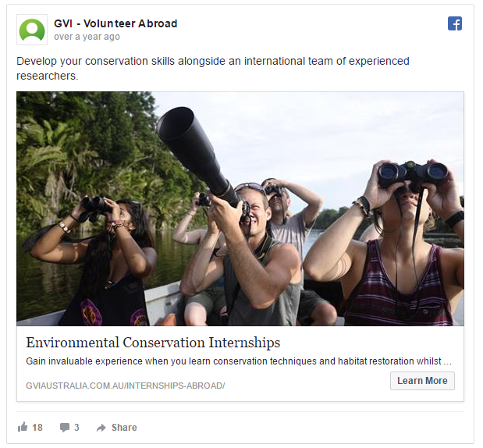Click the "Gain invaluable experience" description text
The image size is (483, 448).
point(238,361)
